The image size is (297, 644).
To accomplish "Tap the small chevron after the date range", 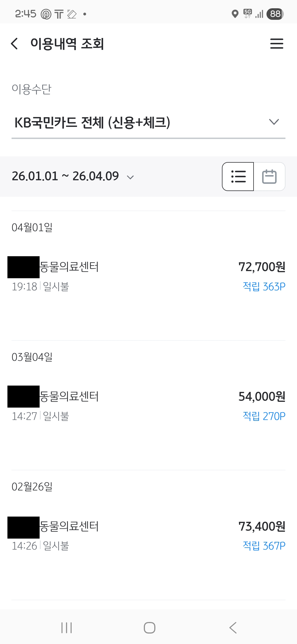I will (130, 177).
